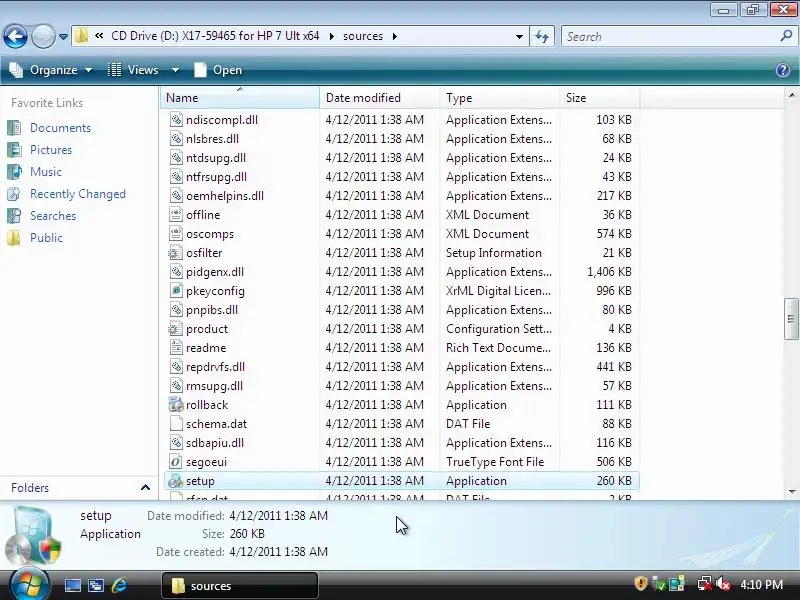Sort by the Size column header
This screenshot has width=800, height=600.
click(599, 97)
